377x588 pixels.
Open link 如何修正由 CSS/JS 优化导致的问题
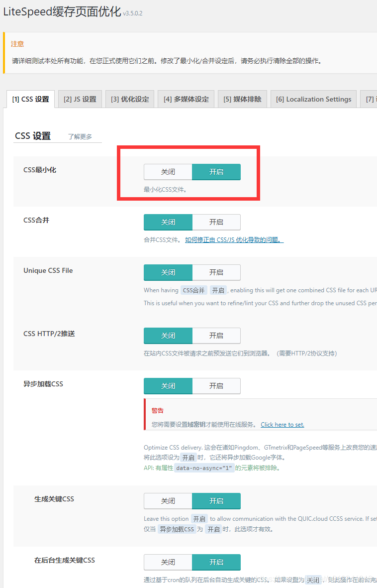point(234,239)
